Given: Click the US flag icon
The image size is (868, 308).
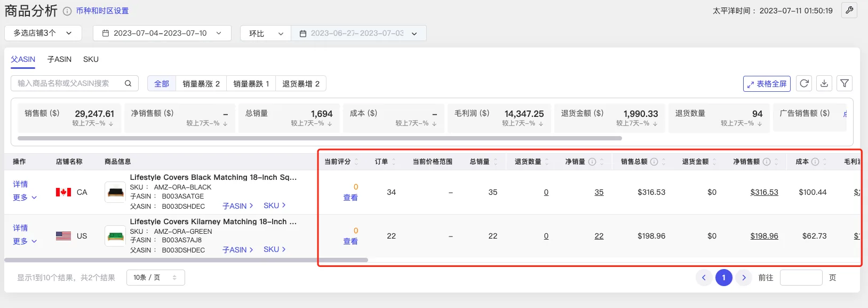Looking at the screenshot, I should coord(63,236).
